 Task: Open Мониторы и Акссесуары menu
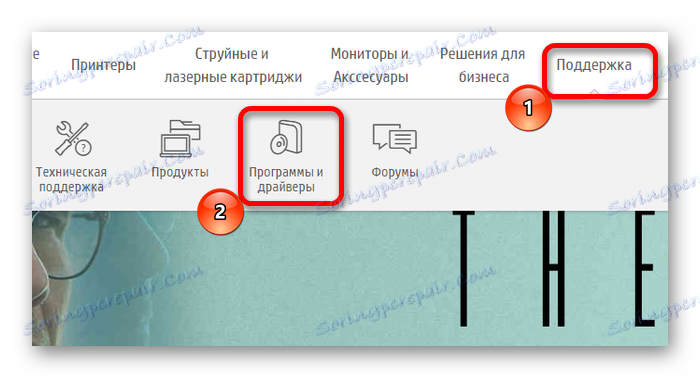coord(370,65)
